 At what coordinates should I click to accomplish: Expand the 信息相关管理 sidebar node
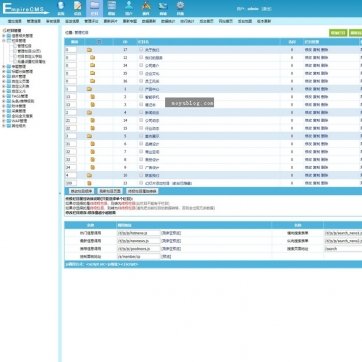click(x=4, y=36)
